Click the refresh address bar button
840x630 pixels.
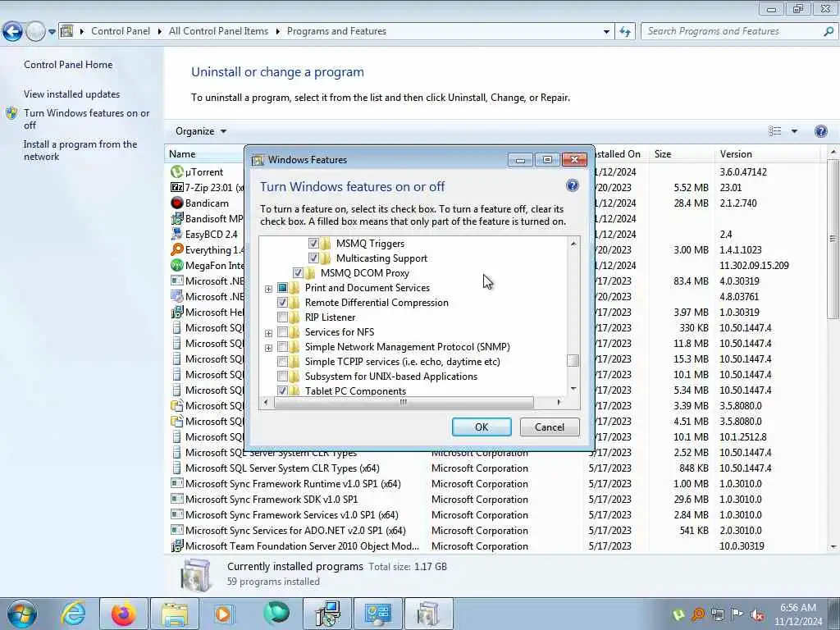[x=625, y=32]
